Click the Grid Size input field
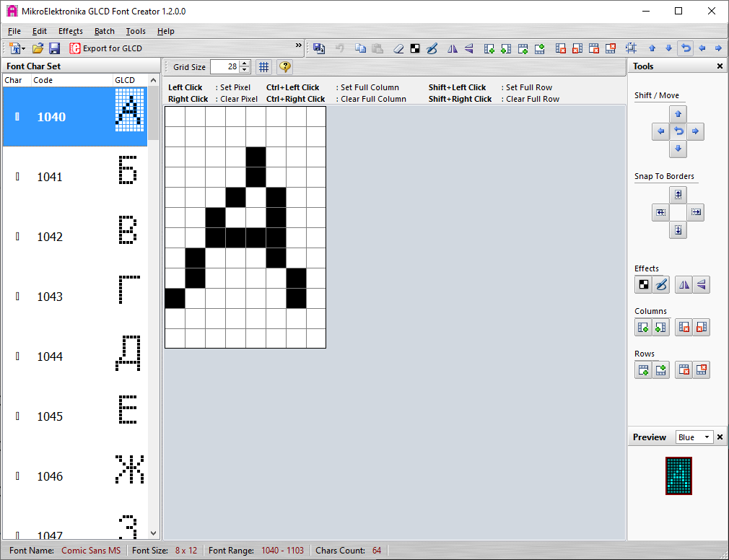The image size is (729, 560). click(225, 67)
